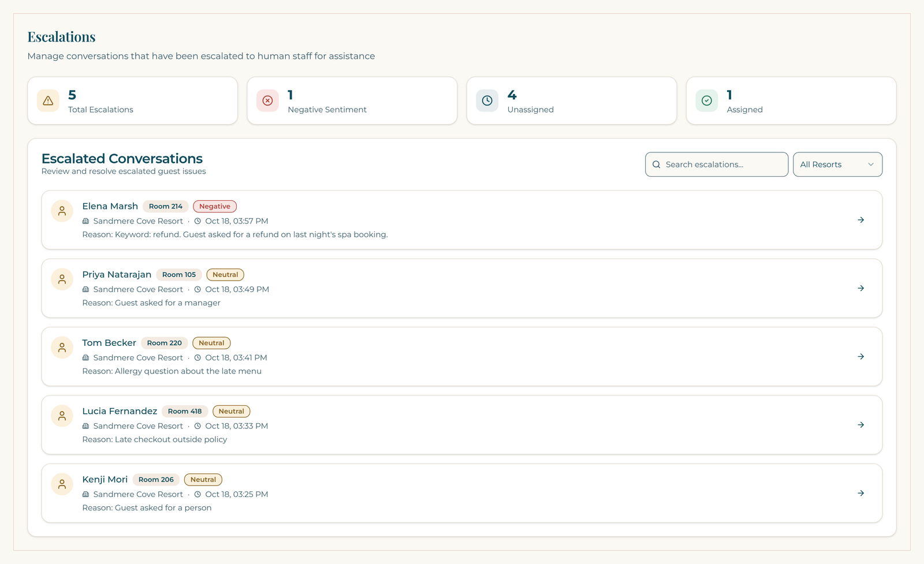Click 'Reason: Late checkout outside policy'
The image size is (924, 564).
tap(155, 439)
